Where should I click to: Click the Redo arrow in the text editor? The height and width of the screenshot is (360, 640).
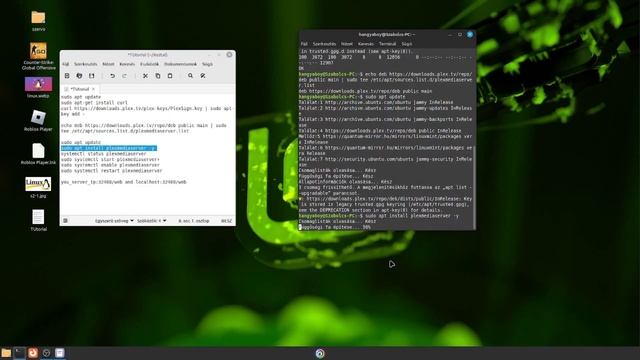click(124, 76)
